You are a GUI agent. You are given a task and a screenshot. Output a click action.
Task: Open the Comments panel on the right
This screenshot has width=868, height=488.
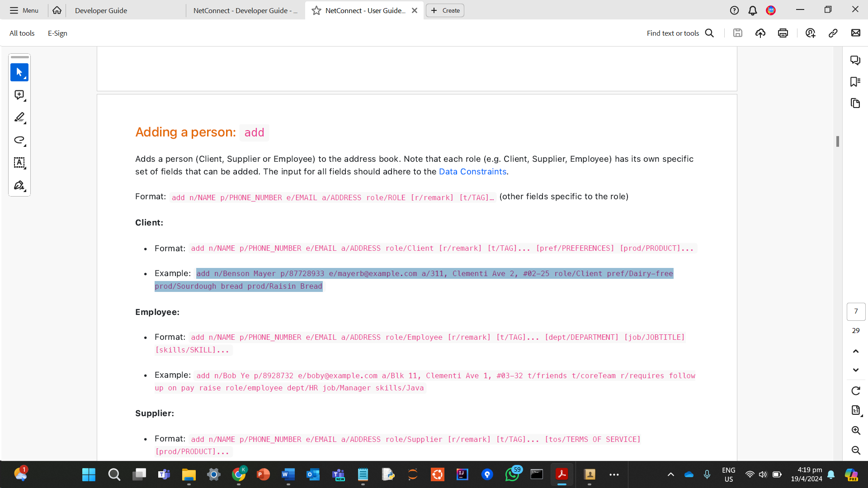855,60
